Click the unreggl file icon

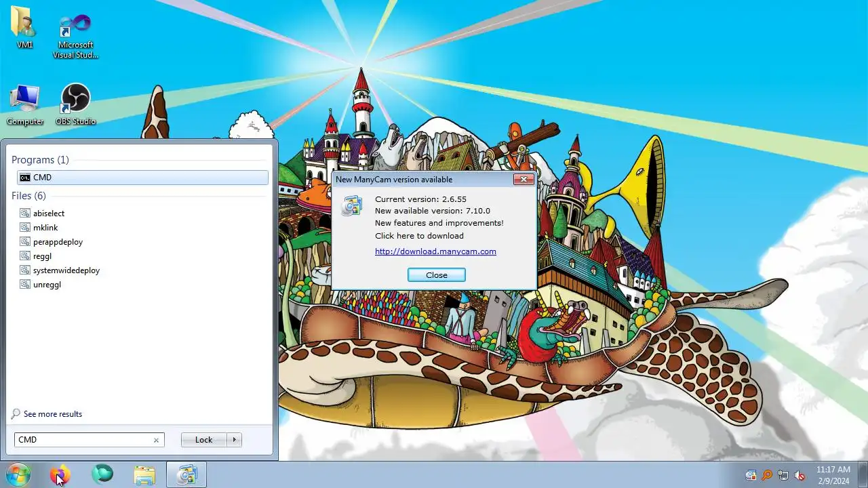(25, 285)
